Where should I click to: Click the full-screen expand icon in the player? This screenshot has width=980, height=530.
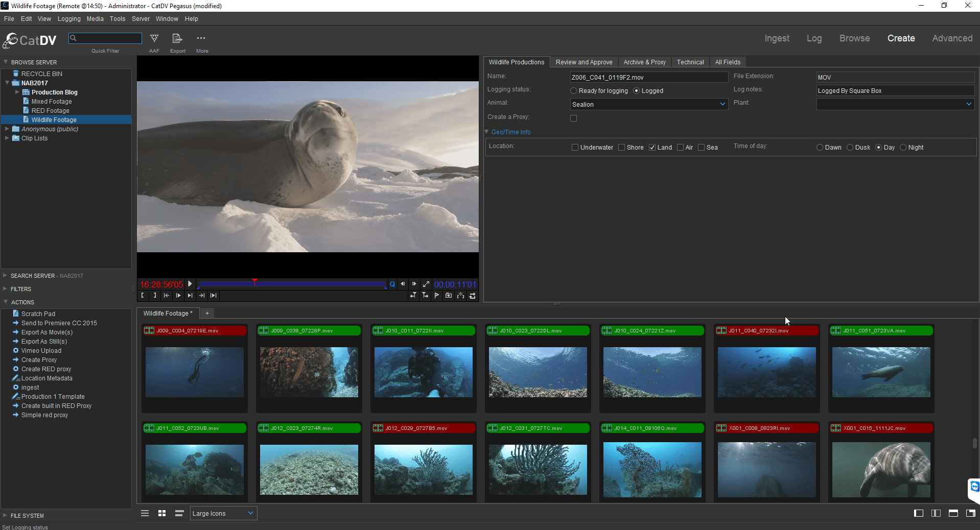click(426, 284)
